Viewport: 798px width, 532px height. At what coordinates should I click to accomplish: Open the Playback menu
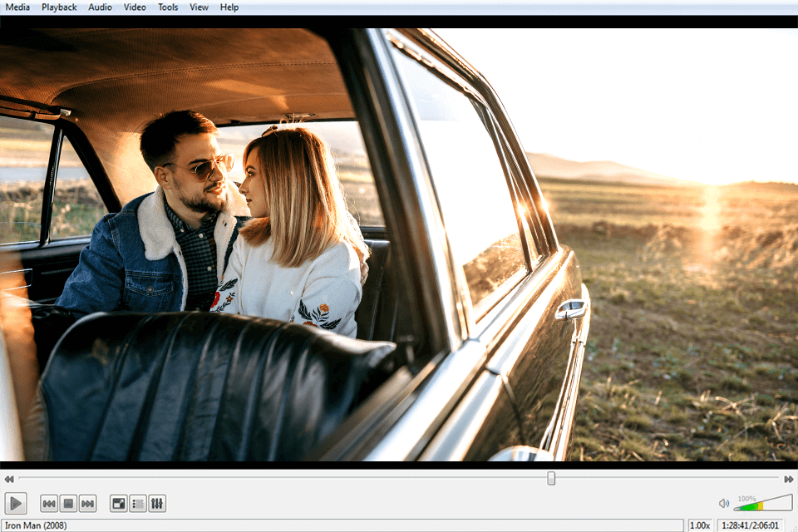[59, 7]
